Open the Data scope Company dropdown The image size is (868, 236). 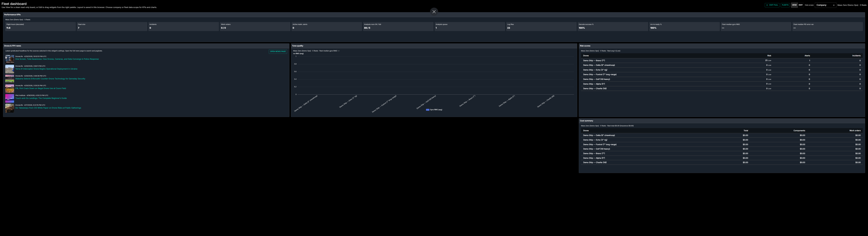pyautogui.click(x=825, y=5)
